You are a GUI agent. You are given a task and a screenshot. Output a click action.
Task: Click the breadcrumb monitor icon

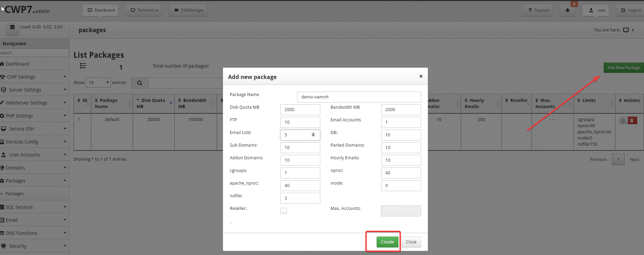tap(626, 30)
